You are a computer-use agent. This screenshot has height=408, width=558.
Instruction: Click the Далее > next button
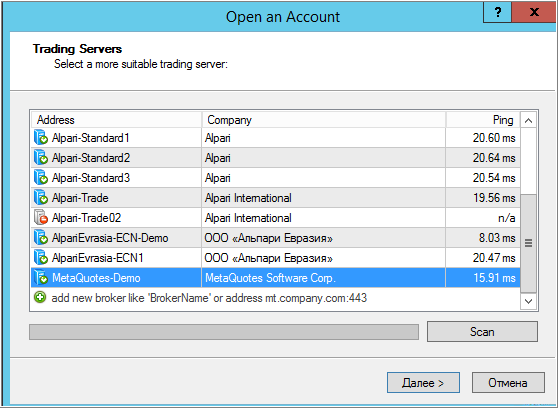click(423, 383)
